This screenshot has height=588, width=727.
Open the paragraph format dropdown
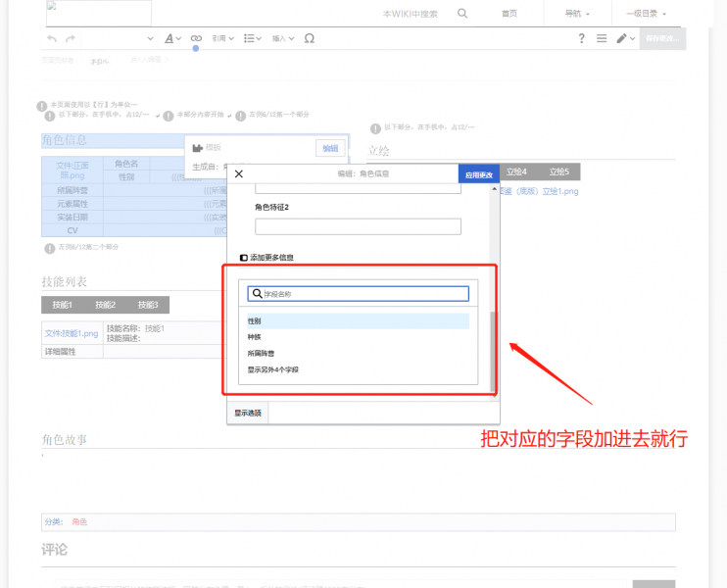point(119,38)
